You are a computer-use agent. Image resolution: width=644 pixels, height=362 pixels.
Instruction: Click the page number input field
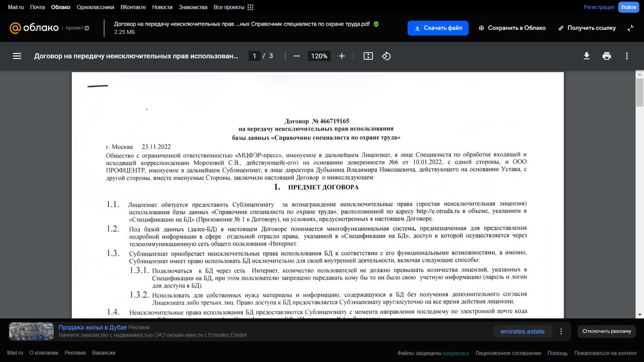254,56
